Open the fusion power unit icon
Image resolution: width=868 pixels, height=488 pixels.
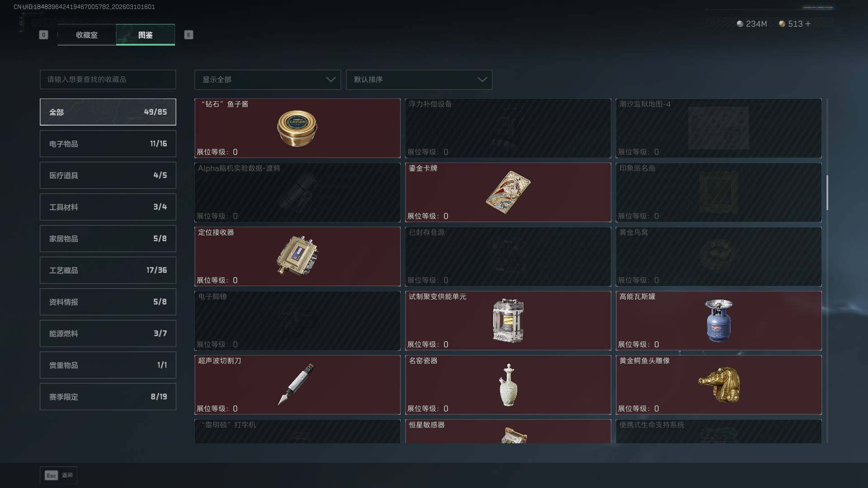(x=508, y=320)
